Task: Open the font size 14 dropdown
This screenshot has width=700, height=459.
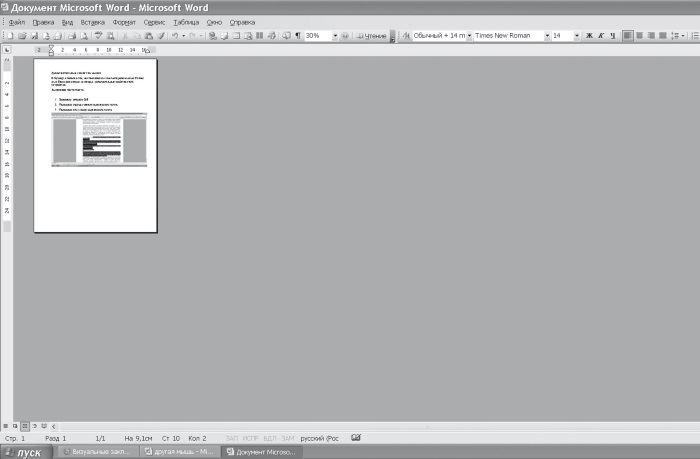Action: pos(575,35)
